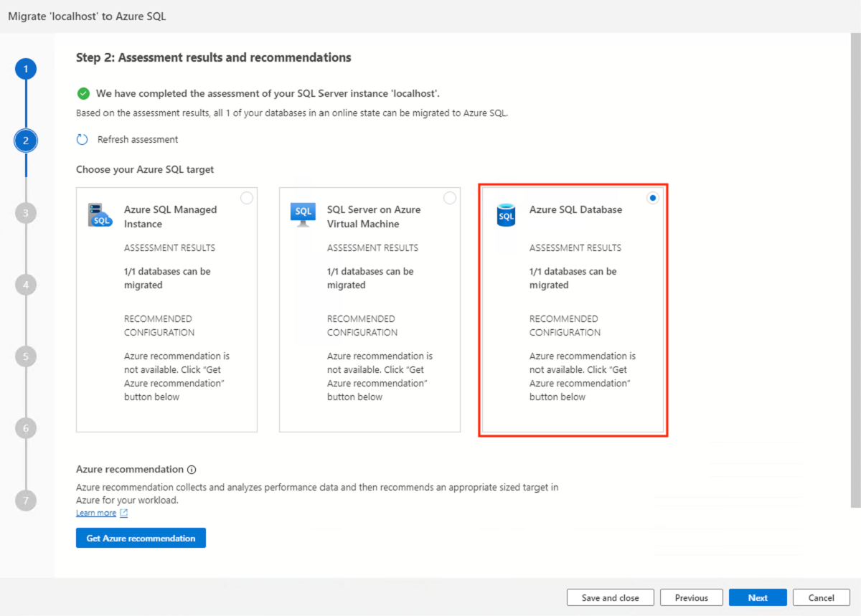Click the Step 2 assessment results heading

(x=214, y=57)
